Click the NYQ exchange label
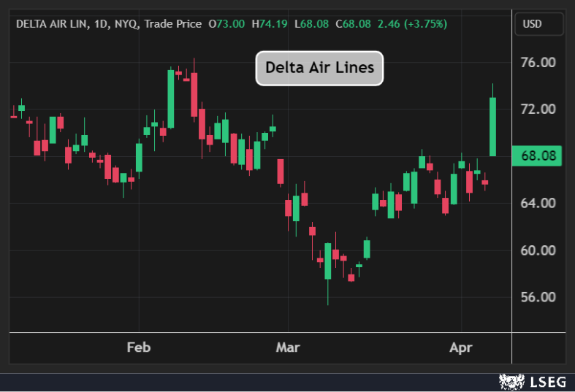Viewport: 575px width, 392px height. click(125, 24)
